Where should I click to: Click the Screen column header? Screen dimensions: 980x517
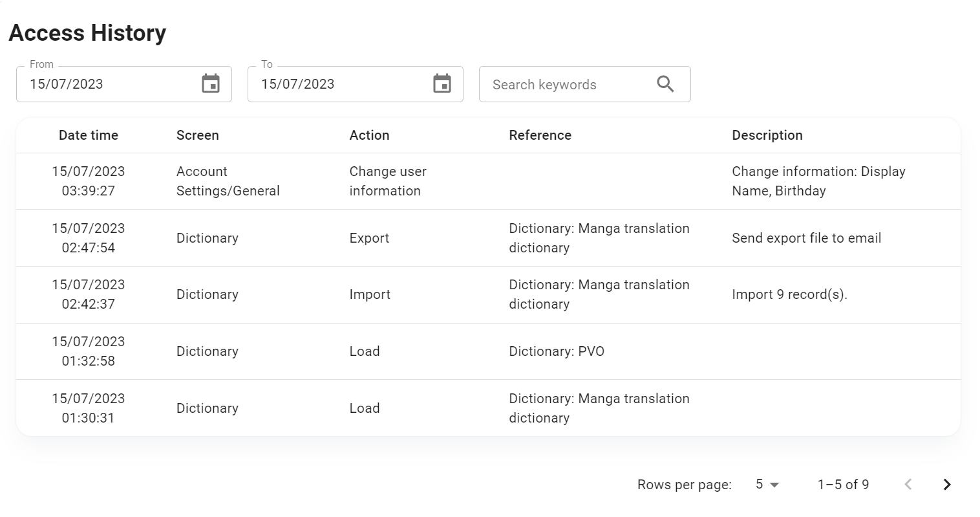coord(198,135)
